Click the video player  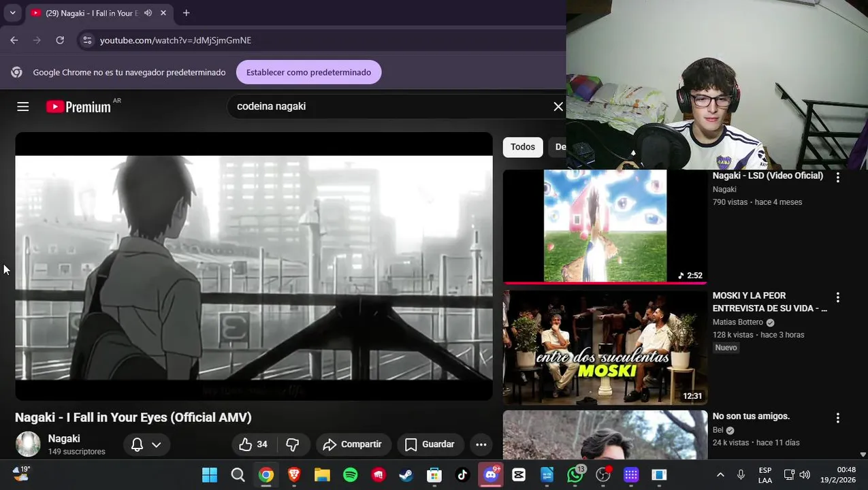pos(254,266)
